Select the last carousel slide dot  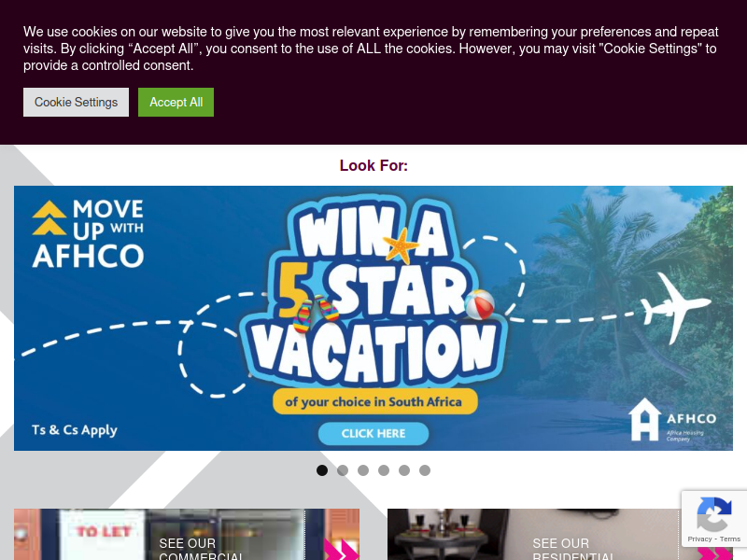[x=425, y=470]
